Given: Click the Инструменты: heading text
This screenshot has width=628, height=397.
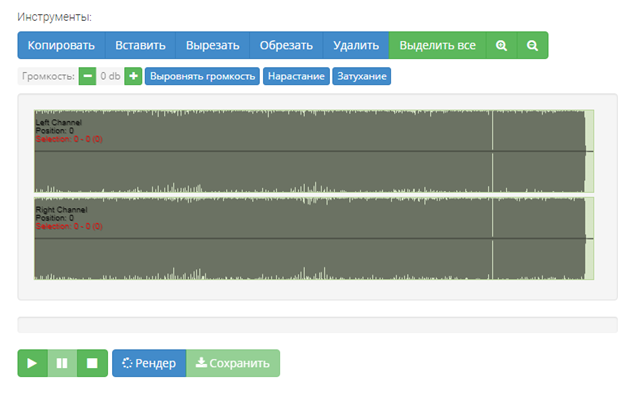Looking at the screenshot, I should click(54, 17).
